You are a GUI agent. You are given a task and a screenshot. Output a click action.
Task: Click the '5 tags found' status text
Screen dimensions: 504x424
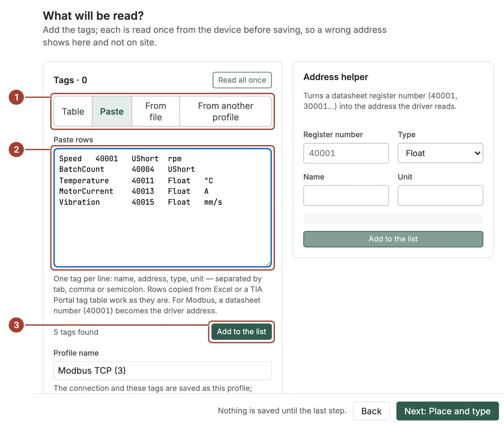pos(76,332)
